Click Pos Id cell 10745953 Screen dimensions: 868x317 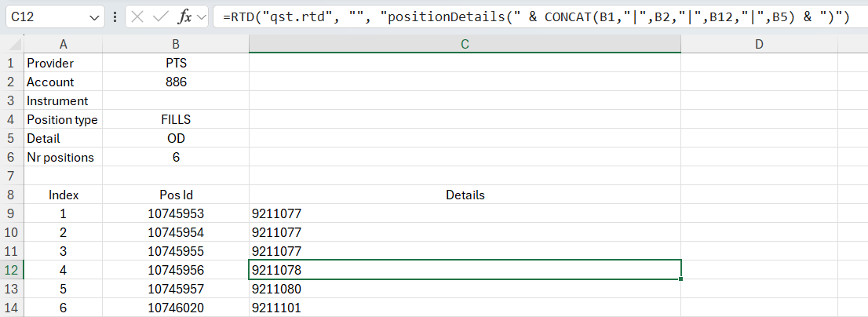click(176, 213)
